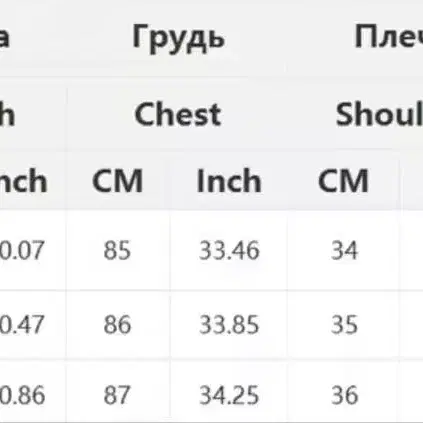423x423 pixels.
Task: Click the partially visible Плеч header
Action: pyautogui.click(x=389, y=37)
